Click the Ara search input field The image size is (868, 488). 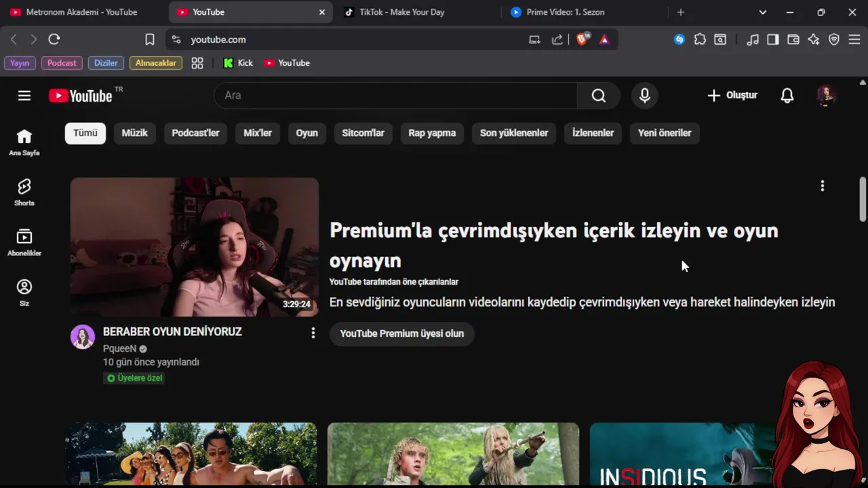click(x=395, y=96)
